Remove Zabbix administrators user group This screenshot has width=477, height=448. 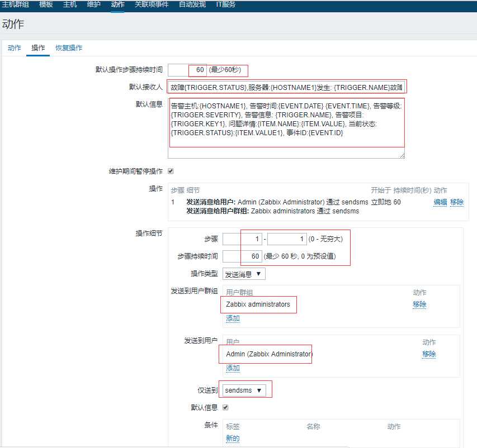pyautogui.click(x=419, y=304)
